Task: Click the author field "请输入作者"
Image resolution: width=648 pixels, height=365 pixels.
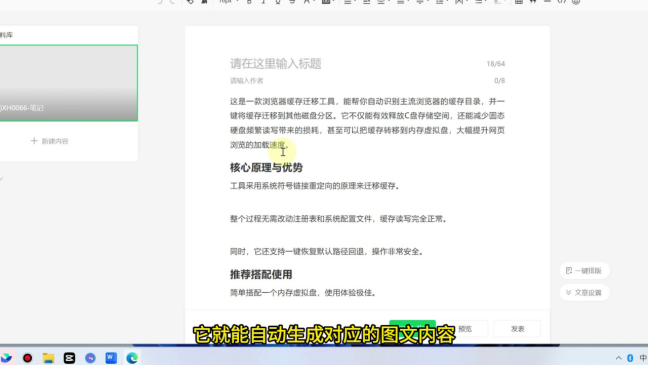Action: [x=247, y=81]
